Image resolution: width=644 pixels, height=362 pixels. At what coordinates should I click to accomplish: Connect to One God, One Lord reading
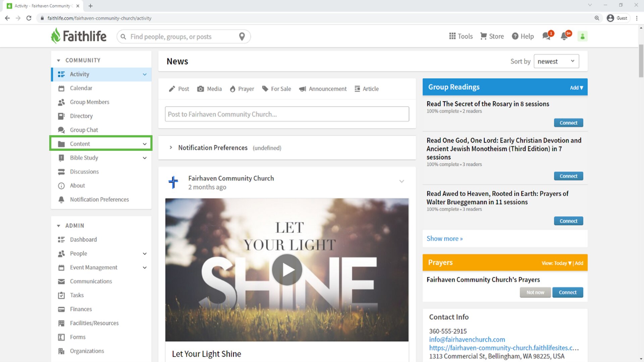[x=568, y=176]
